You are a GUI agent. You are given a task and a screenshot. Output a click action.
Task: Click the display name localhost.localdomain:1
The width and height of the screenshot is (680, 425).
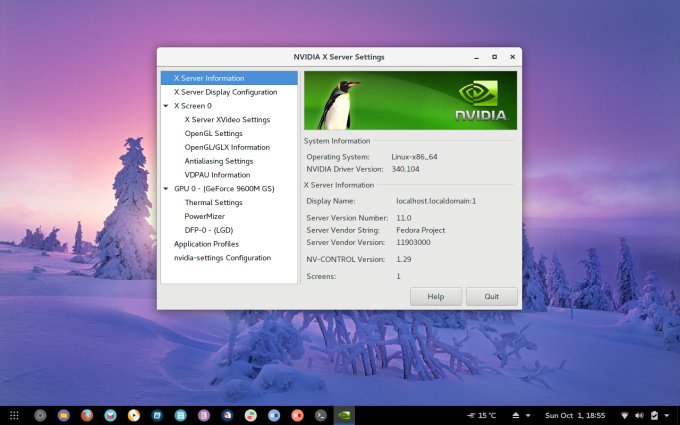tap(436, 201)
